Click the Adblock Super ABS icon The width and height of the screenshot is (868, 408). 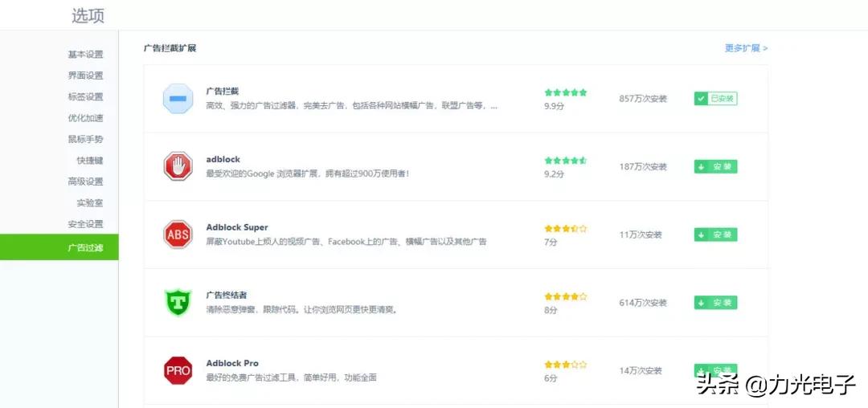178,235
